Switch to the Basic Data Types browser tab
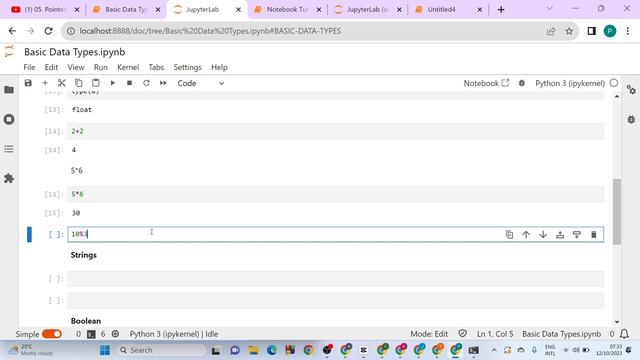The width and height of the screenshot is (640, 360). tap(126, 9)
